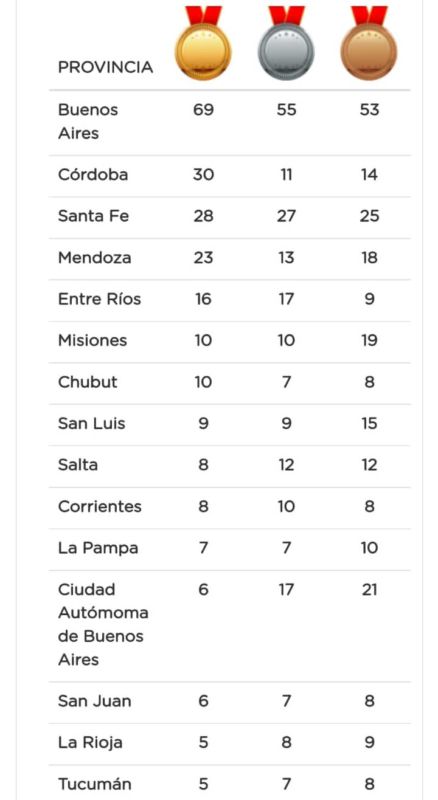Click the bronze medal icon
Image resolution: width=438 pixels, height=800 pixels.
(369, 43)
